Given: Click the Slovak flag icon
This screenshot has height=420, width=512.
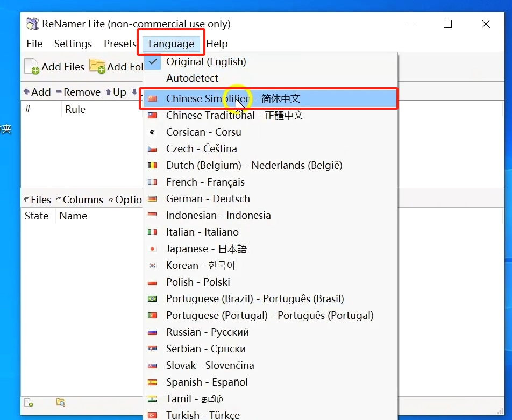Looking at the screenshot, I should click(152, 366).
